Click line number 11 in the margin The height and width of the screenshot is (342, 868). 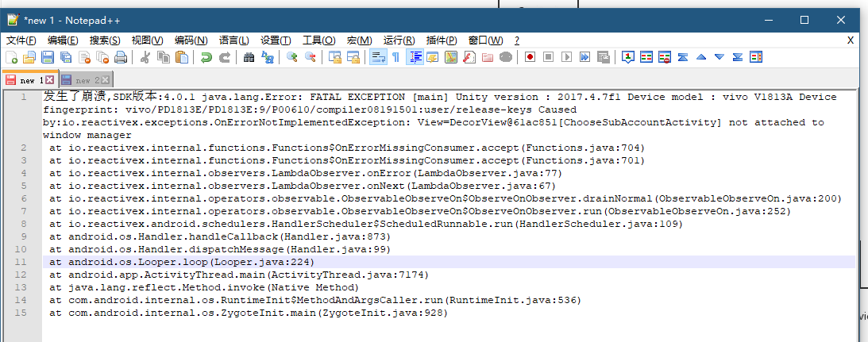coord(21,262)
